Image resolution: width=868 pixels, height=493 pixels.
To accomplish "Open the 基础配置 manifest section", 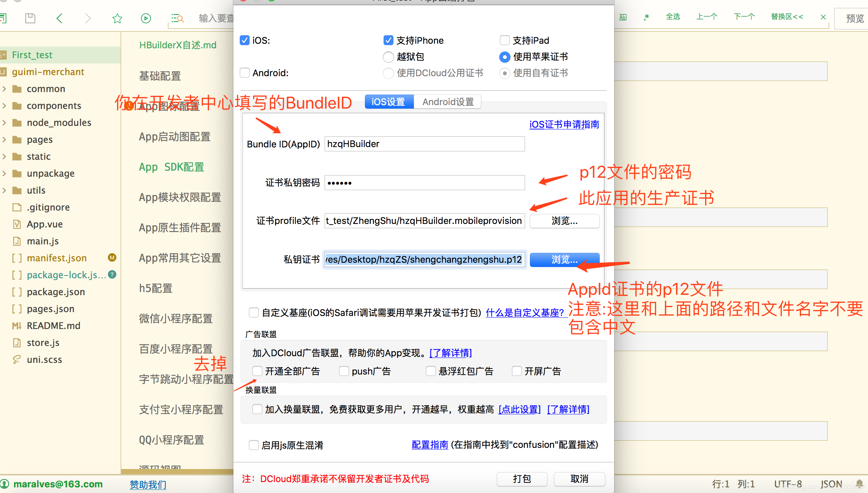I will [x=160, y=76].
